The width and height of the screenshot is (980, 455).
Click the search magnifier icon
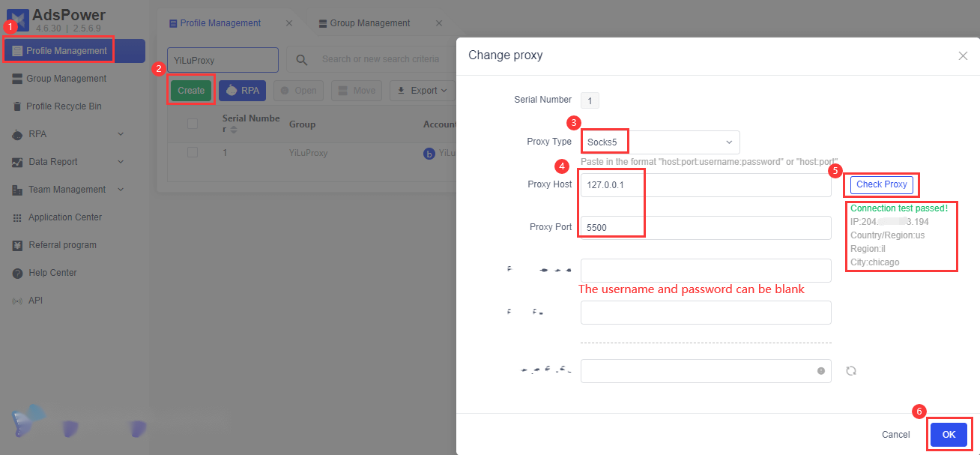302,60
